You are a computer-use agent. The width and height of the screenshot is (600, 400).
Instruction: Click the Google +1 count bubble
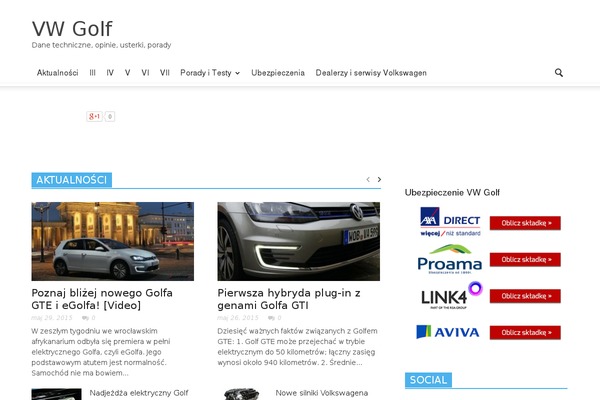110,116
